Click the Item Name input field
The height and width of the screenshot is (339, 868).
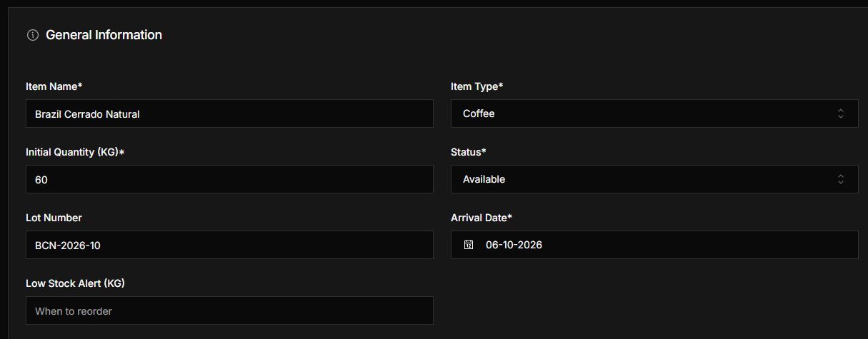[x=229, y=113]
